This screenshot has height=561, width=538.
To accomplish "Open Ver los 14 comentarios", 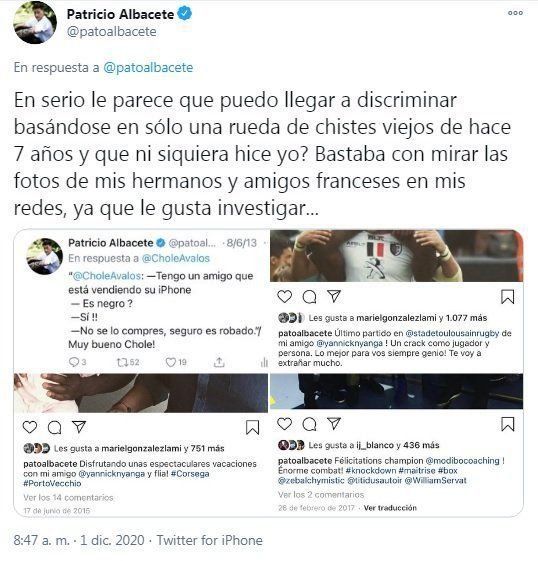I will (x=68, y=497).
